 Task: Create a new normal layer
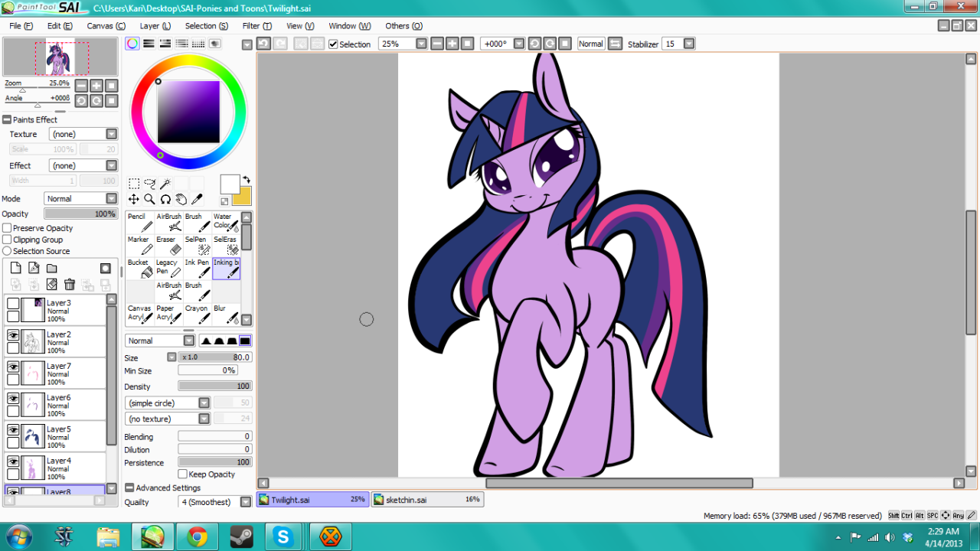point(15,268)
